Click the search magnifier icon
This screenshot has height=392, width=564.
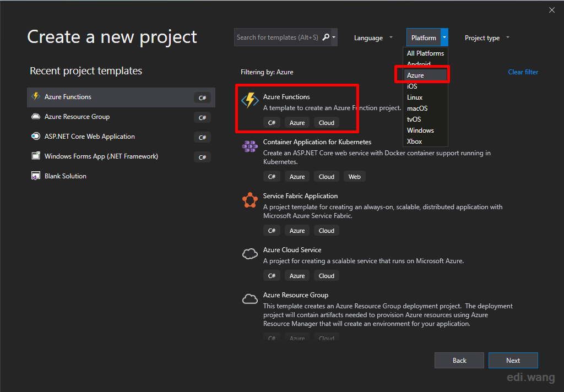coord(326,37)
